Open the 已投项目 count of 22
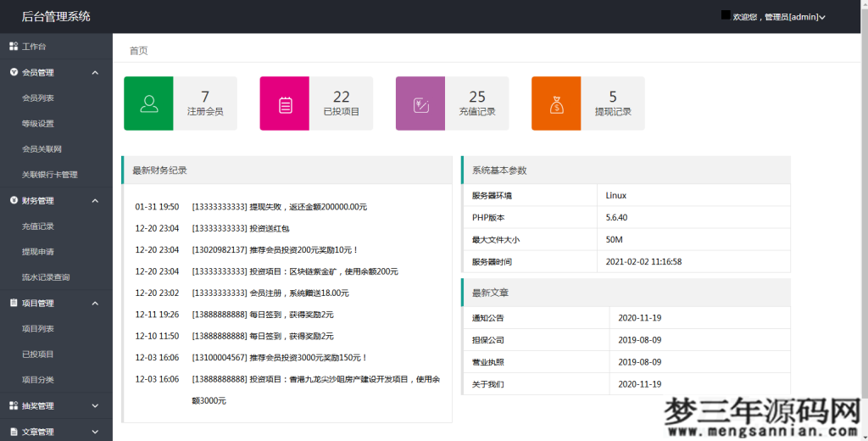868x441 pixels. 341,97
